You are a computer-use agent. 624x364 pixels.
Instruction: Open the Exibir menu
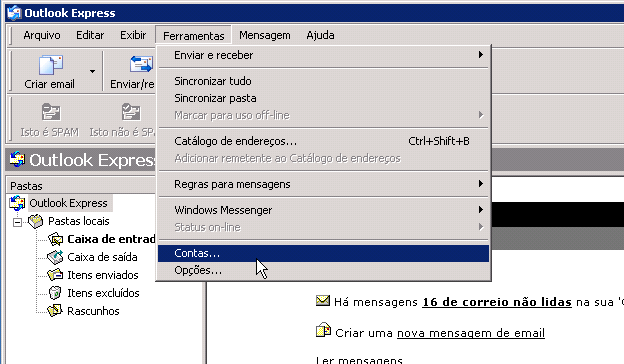tap(133, 35)
